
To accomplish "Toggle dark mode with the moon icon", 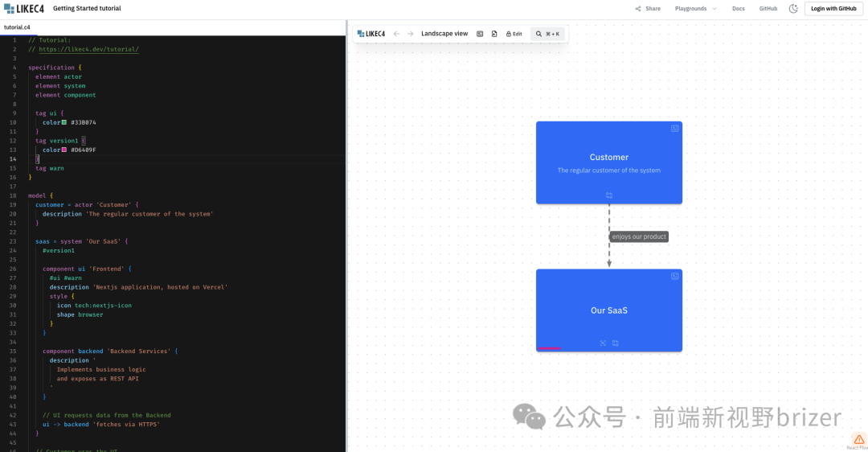I will click(x=793, y=9).
